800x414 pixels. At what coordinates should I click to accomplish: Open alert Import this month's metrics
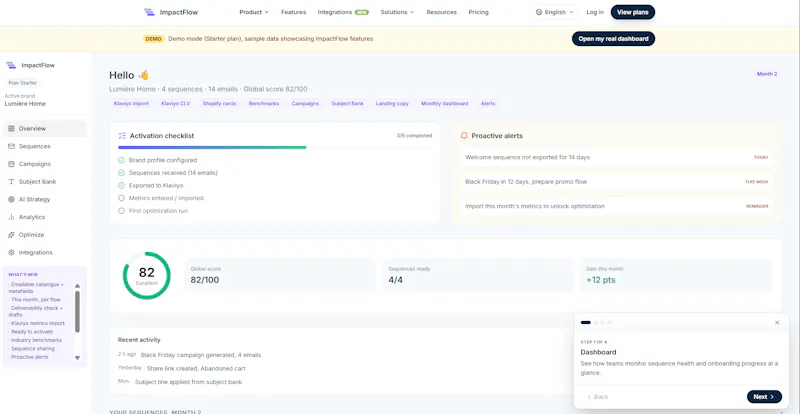(616, 206)
